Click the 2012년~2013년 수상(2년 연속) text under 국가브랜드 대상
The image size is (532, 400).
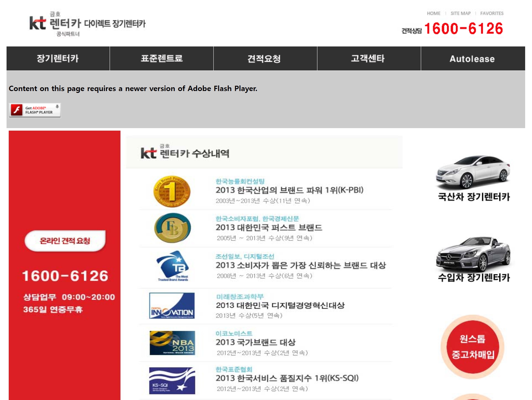click(x=262, y=353)
